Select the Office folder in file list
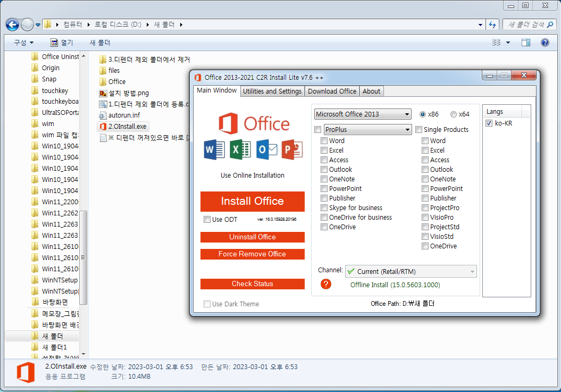The height and width of the screenshot is (392, 561). [x=112, y=81]
